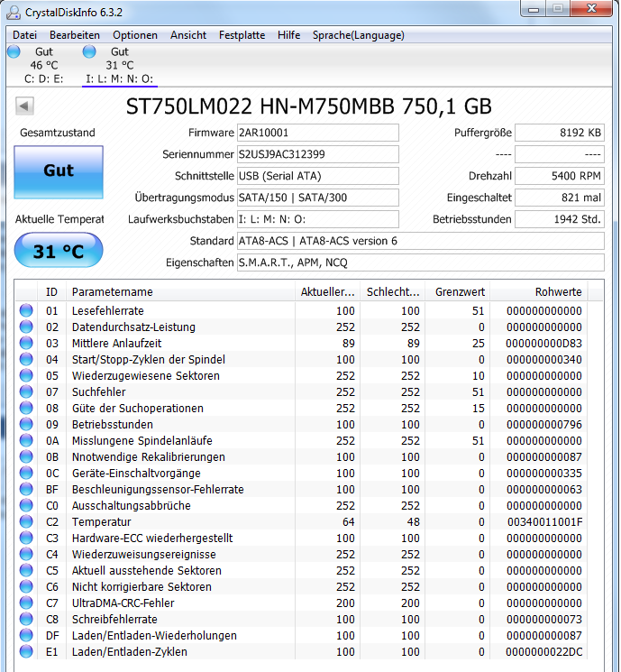Image resolution: width=621 pixels, height=672 pixels.
Task: Click the Schnittstelle field USB (Serial ATA)
Action: pos(318,176)
